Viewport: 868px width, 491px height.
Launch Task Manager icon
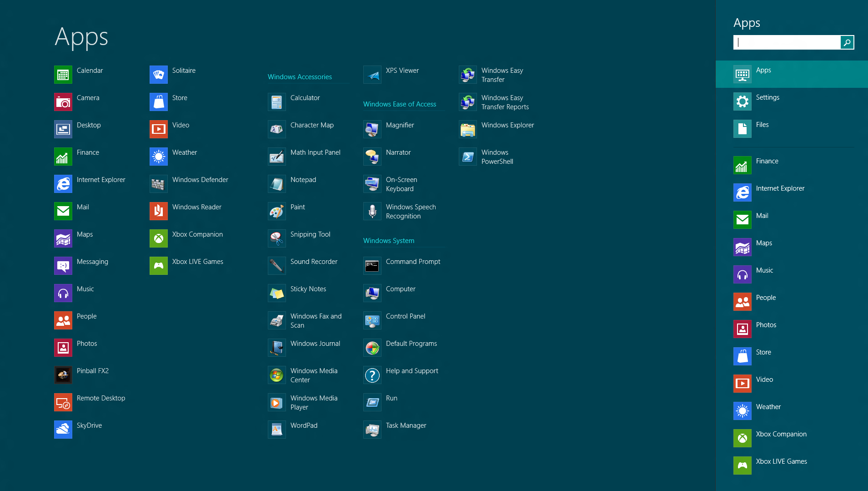(x=372, y=430)
